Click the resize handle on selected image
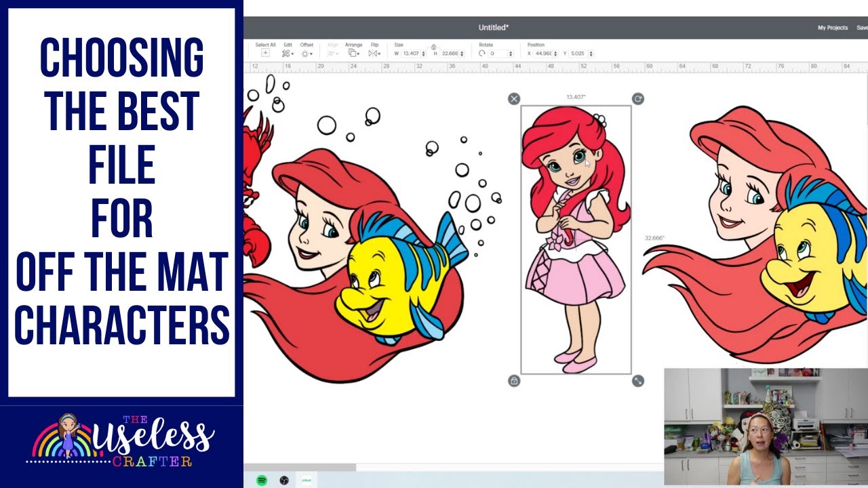 pos(637,381)
